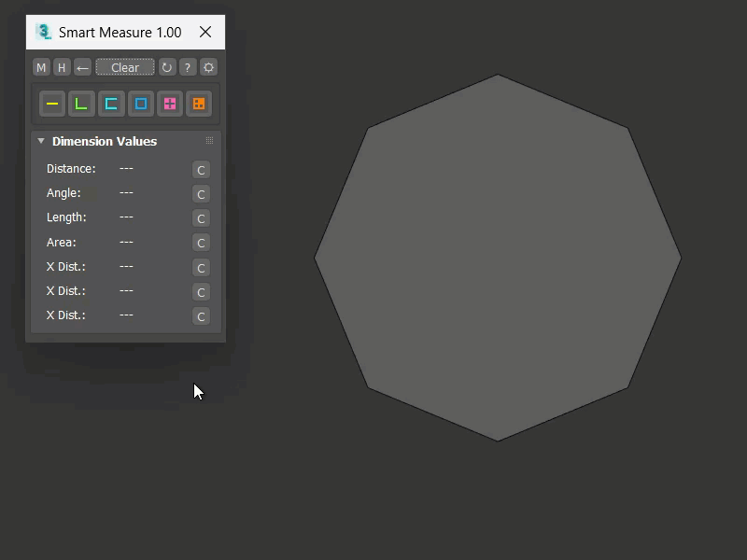Open settings with the gear icon

coord(208,67)
